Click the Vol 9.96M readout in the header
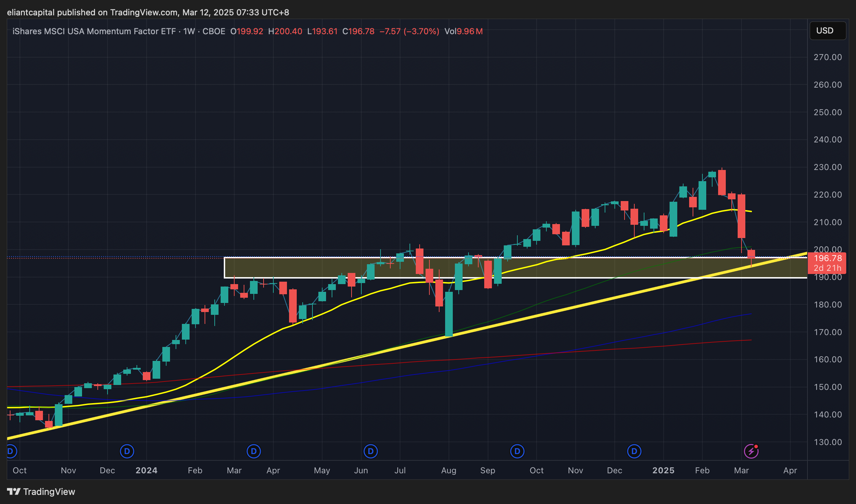Screen dimensions: 856x504 [x=464, y=31]
